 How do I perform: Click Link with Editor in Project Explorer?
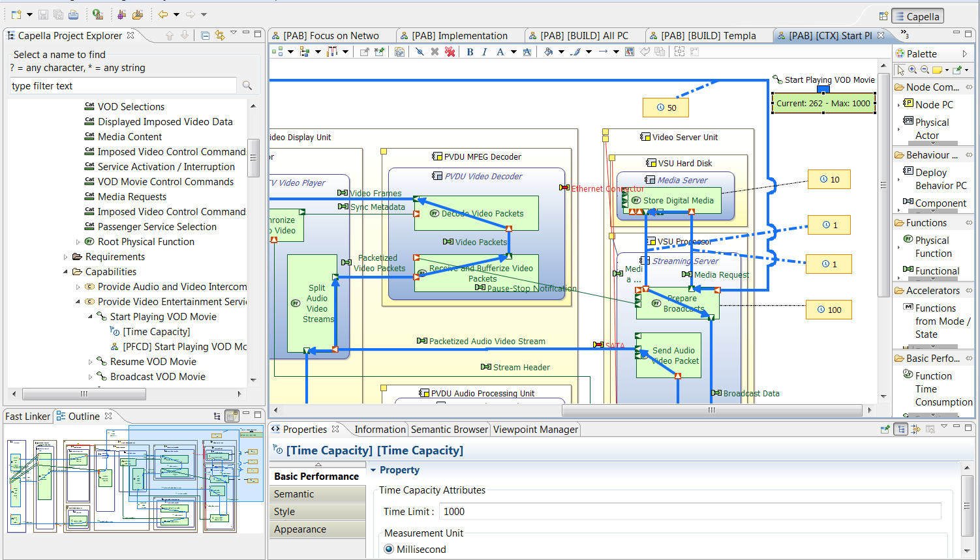coord(220,36)
